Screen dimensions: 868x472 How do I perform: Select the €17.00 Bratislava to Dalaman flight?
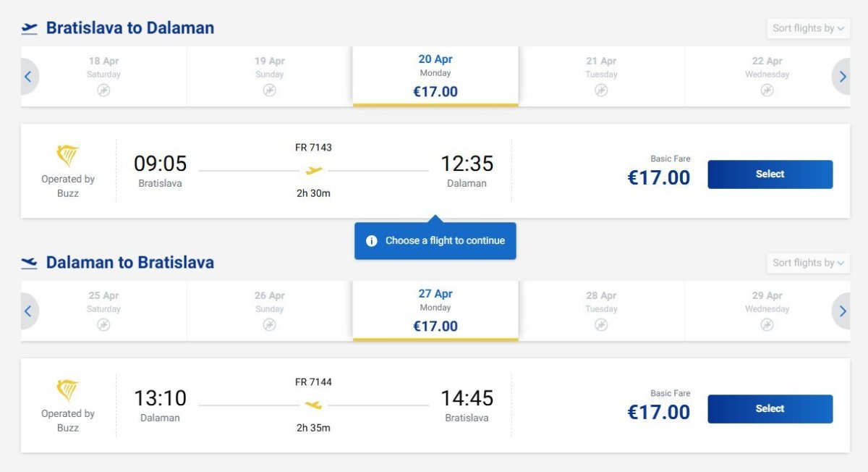point(770,174)
